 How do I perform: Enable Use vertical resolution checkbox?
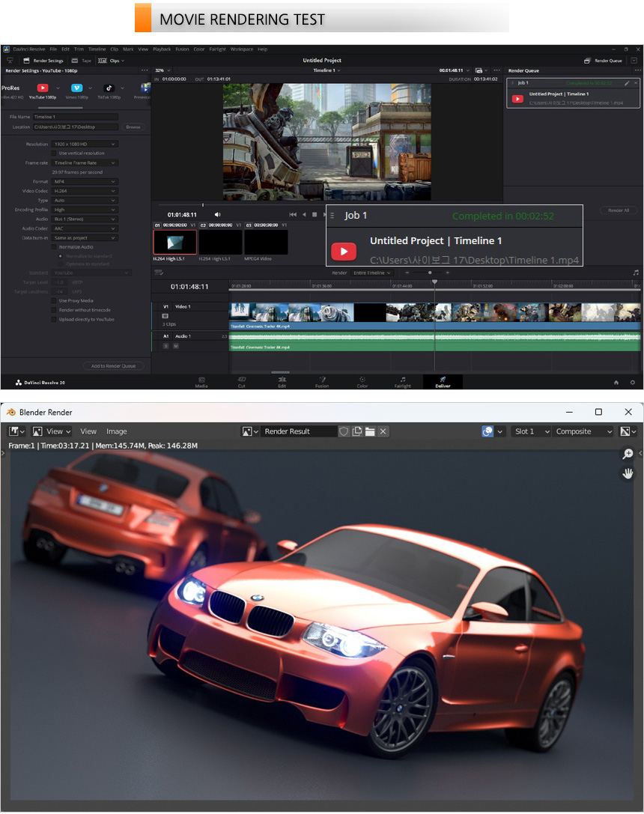click(54, 154)
